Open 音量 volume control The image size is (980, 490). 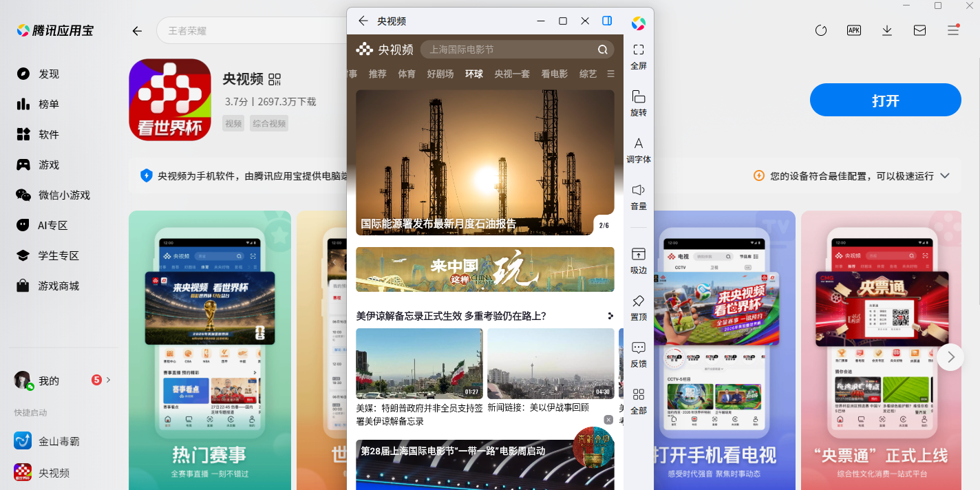pyautogui.click(x=639, y=197)
